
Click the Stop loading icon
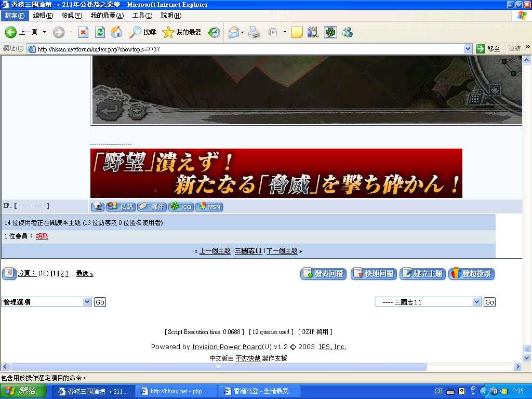[83, 32]
